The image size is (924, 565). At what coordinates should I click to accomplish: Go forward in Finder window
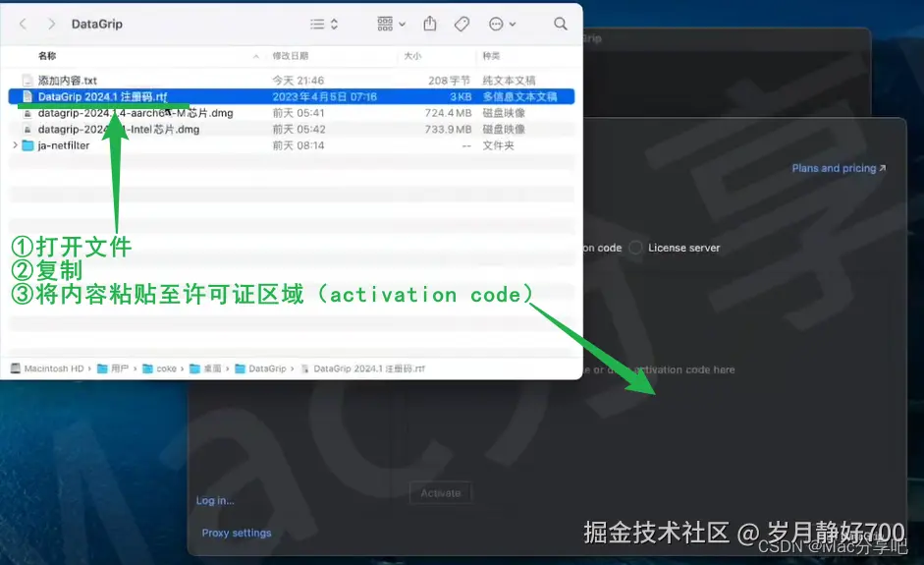(x=51, y=24)
